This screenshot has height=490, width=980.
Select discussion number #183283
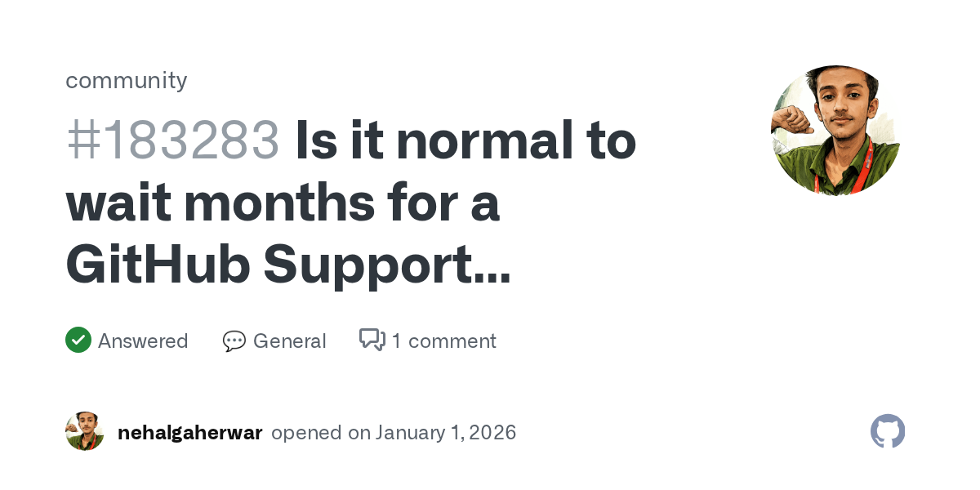(172, 142)
